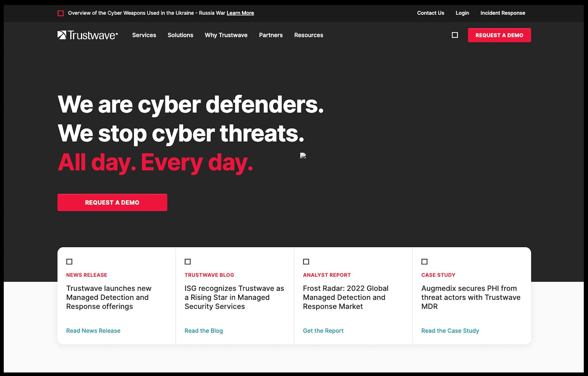Open the Why Trustwave menu
Viewport: 588px width, 376px height.
[x=226, y=35]
